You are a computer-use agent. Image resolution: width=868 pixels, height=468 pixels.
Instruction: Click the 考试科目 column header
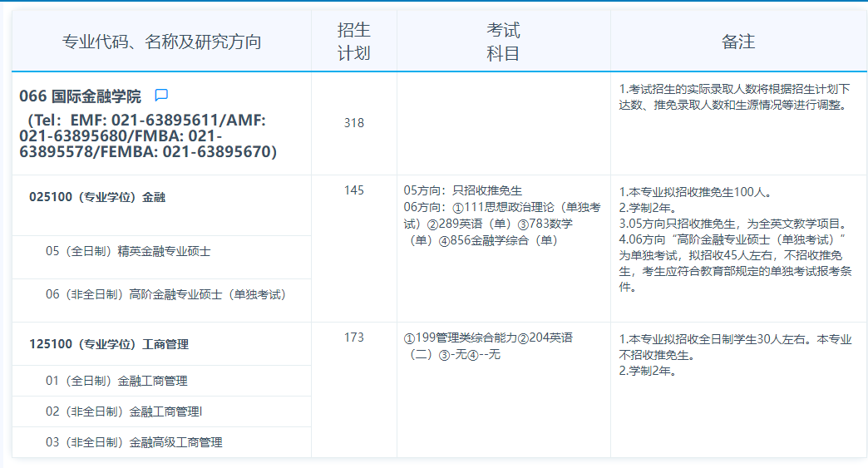[x=503, y=42]
